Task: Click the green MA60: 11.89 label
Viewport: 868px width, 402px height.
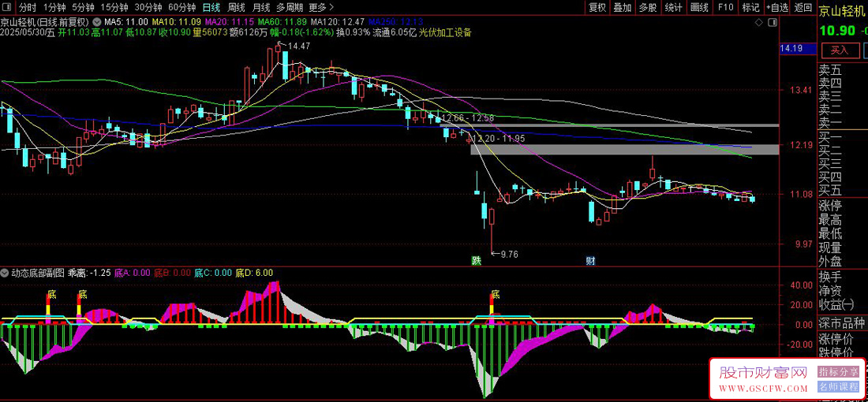Action: coord(282,22)
